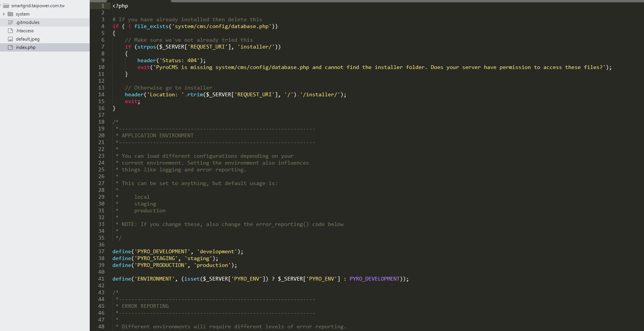Click line number 37 in the gutter

point(101,251)
